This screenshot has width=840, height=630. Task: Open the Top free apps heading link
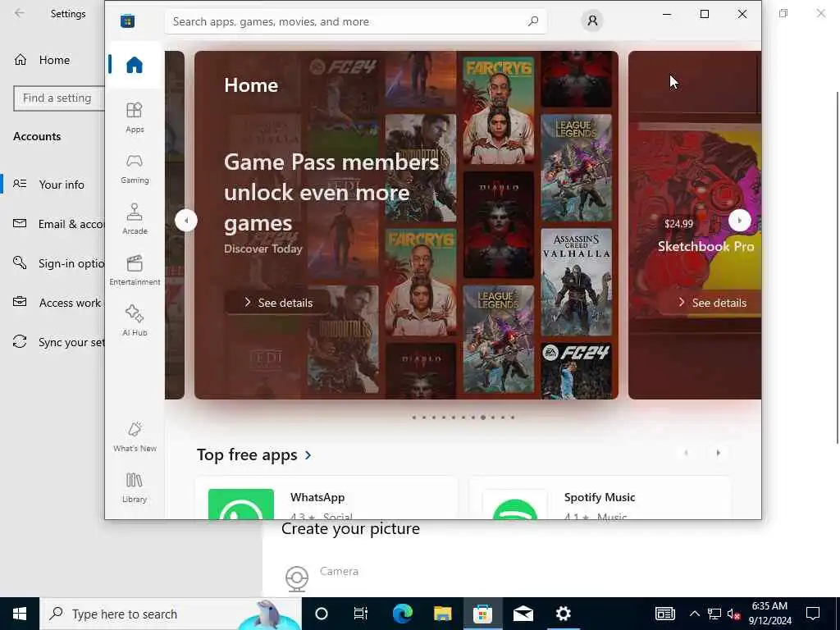[x=247, y=454]
